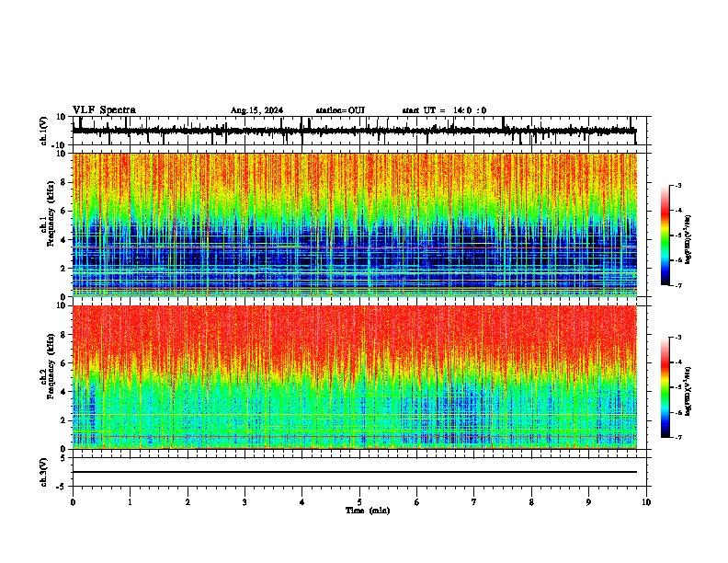Click the "-3" label atop ch.1 color bar
Image resolution: width=728 pixels, height=563 pixels.
click(x=677, y=185)
